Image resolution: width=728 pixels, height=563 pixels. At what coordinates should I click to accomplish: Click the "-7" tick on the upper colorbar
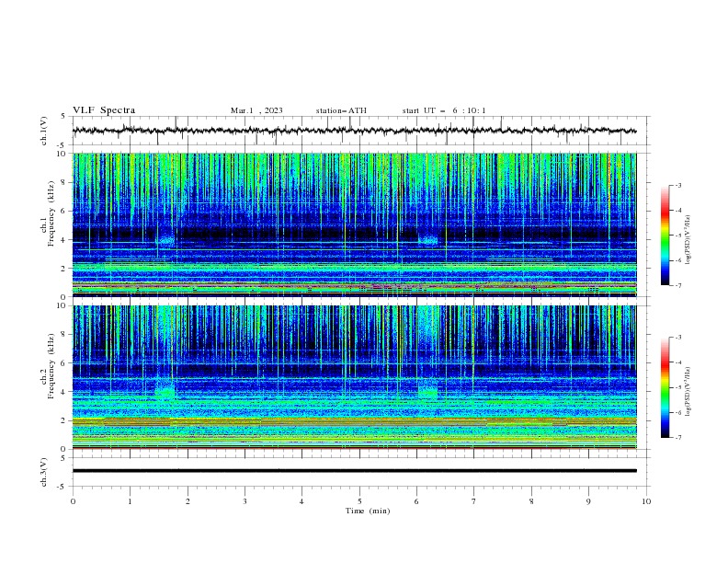[x=677, y=285]
